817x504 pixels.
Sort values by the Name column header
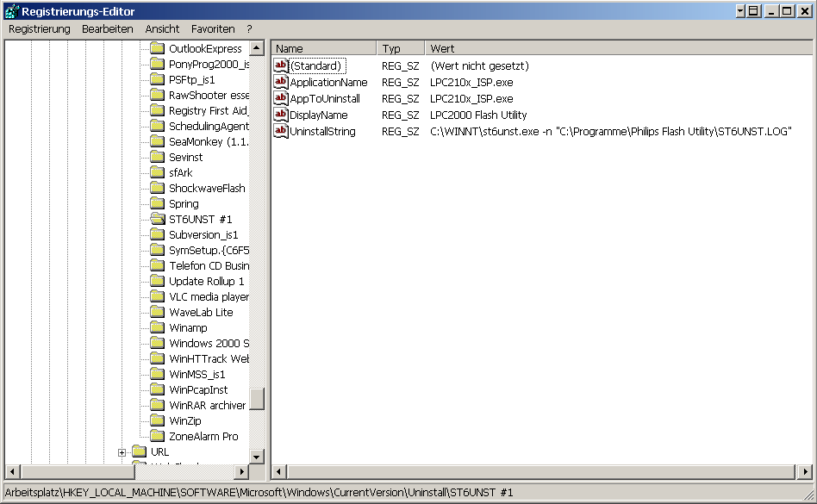point(323,48)
